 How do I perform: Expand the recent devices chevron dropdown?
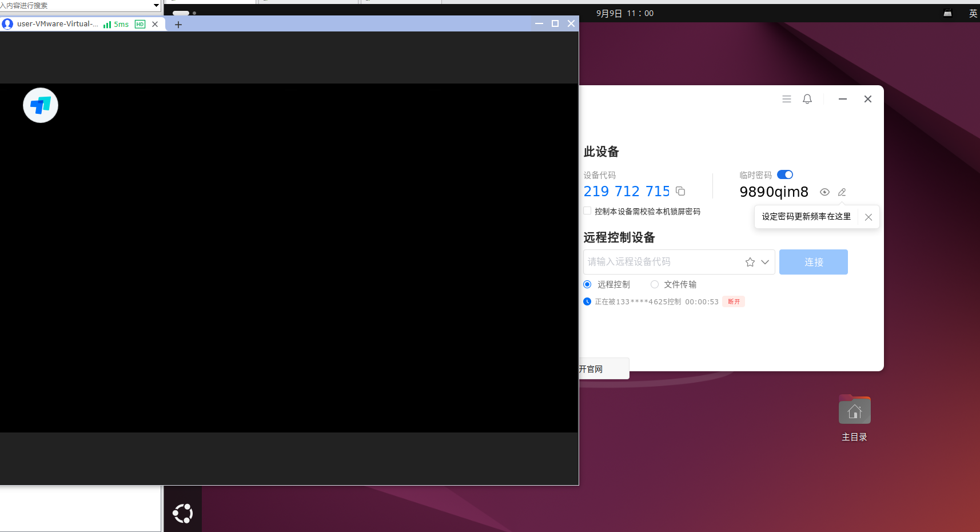[764, 262]
